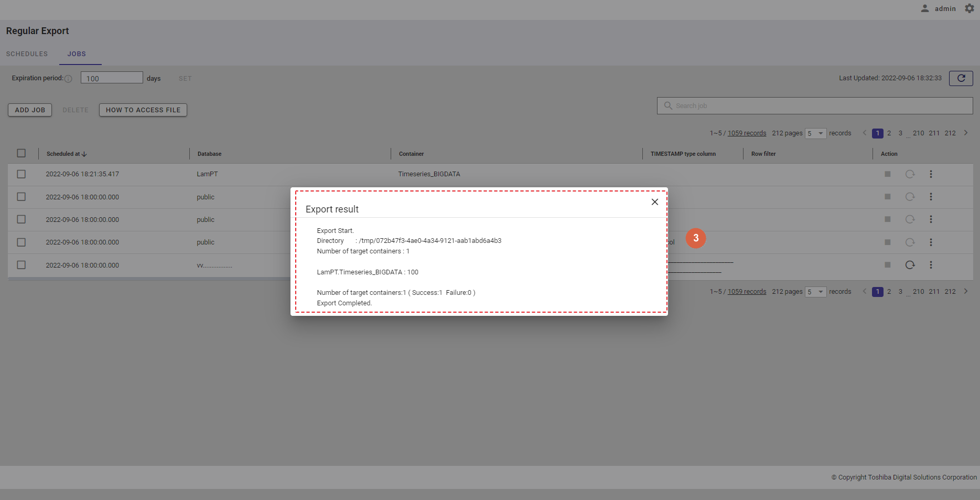Check the box for the 18:21:35.417 job
This screenshot has width=980, height=500.
click(21, 174)
